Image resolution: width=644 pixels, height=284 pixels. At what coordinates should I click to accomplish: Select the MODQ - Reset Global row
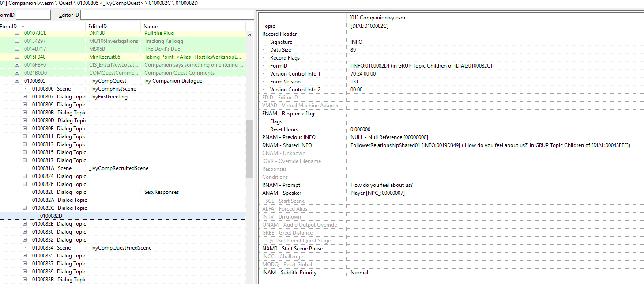pos(451,265)
